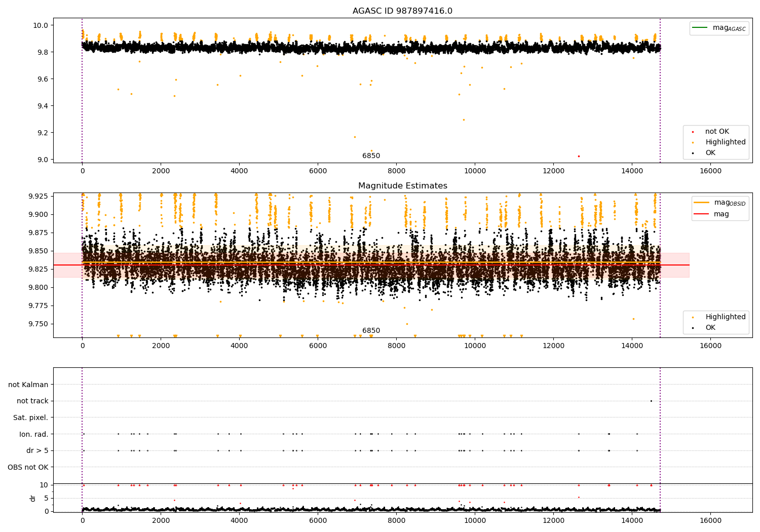This screenshot has height=532, width=760.
Task: Click 'OK' entry in Magnitude Estimates legend
Action: (710, 328)
